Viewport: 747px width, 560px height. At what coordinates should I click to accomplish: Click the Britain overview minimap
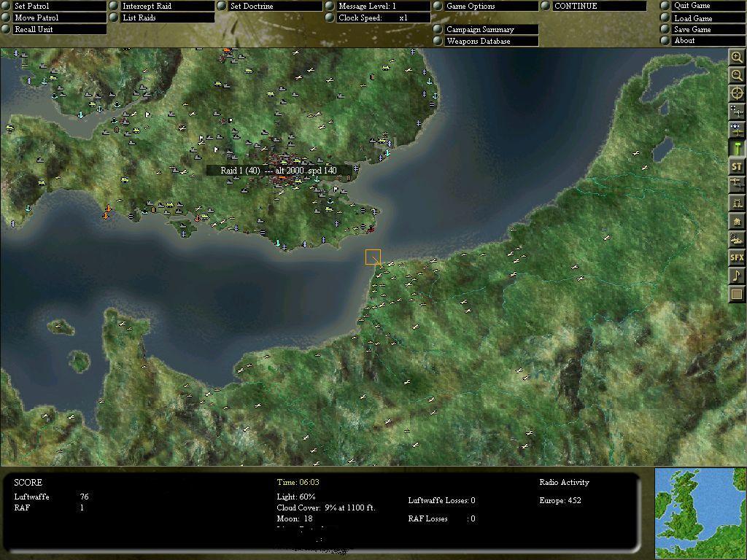coord(701,513)
